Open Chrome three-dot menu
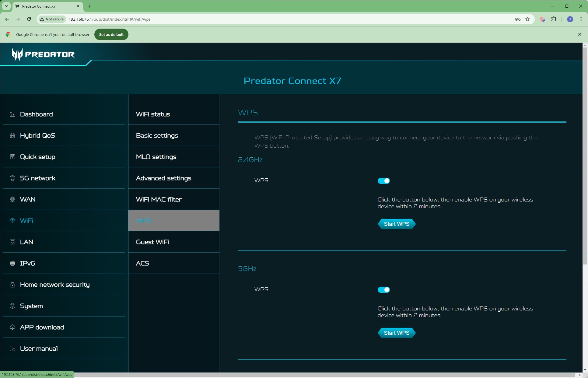This screenshot has height=378, width=588. 581,19
